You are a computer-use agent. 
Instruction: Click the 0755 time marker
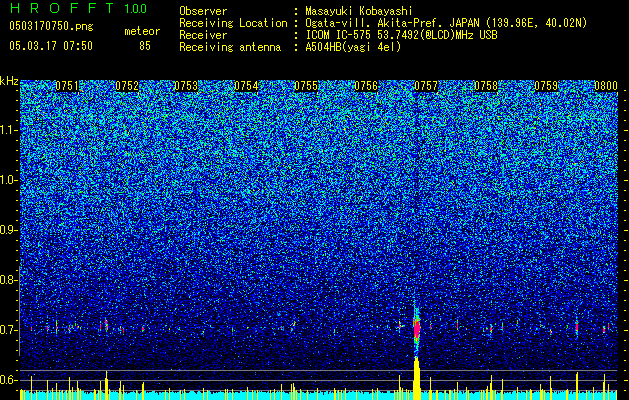[x=306, y=86]
